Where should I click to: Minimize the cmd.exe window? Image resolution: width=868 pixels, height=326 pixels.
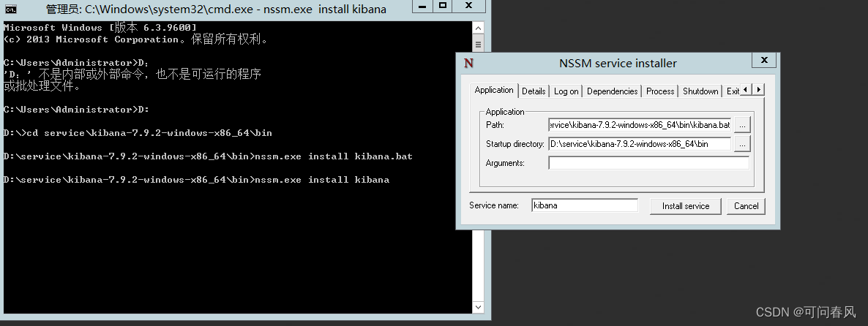click(x=421, y=6)
